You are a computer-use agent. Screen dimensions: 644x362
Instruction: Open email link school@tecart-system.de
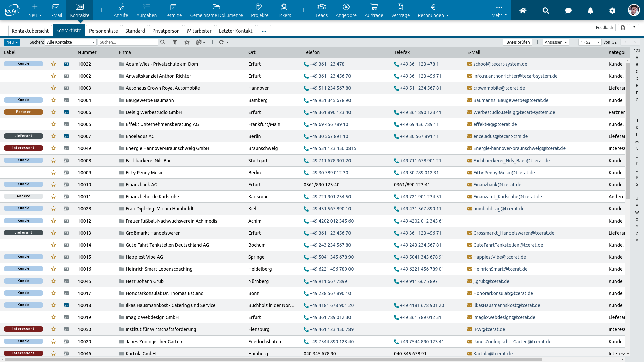tap(500, 64)
